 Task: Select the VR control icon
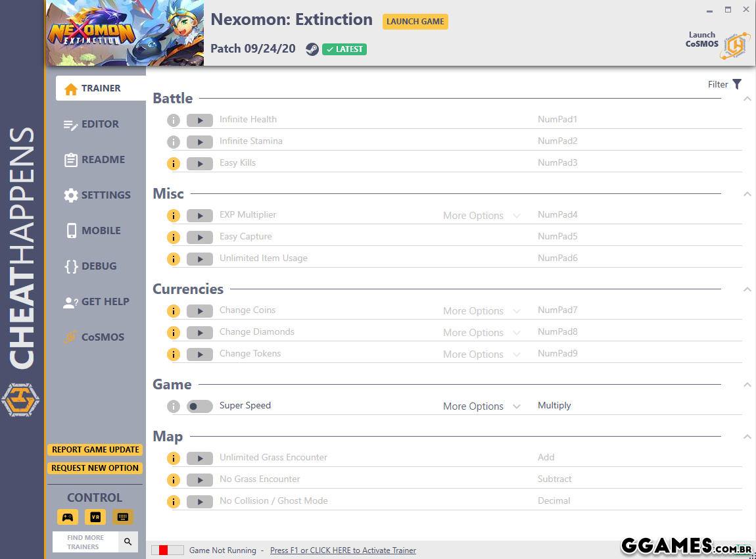[95, 517]
